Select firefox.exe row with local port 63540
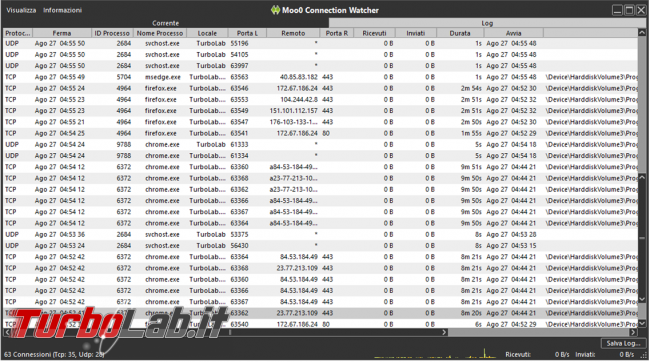Screen dimensions: 650x362 320,324
